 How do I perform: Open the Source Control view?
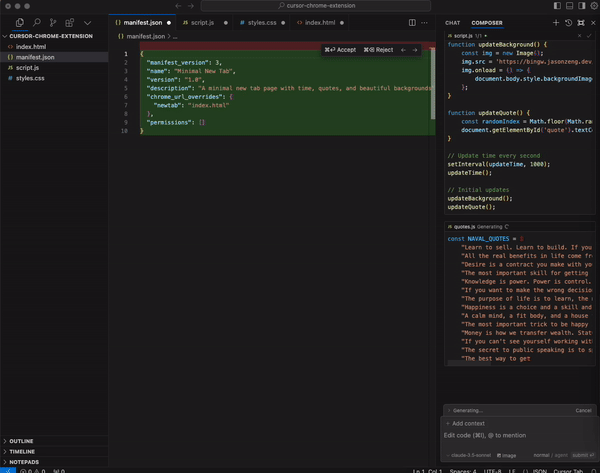tap(54, 21)
